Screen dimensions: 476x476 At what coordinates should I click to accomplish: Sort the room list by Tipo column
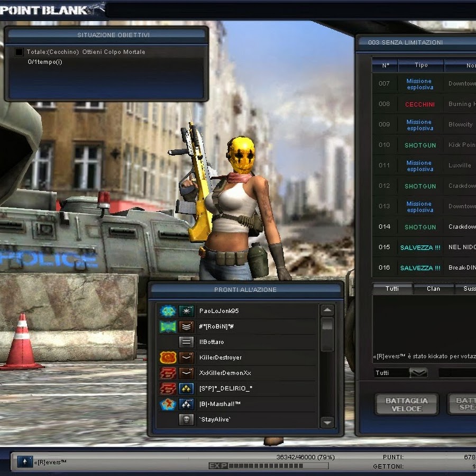coord(421,65)
